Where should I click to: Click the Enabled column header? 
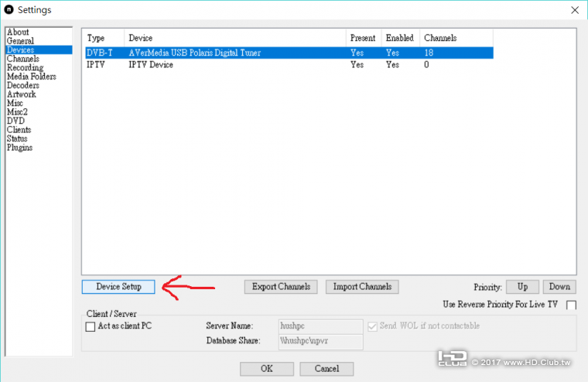tap(400, 38)
